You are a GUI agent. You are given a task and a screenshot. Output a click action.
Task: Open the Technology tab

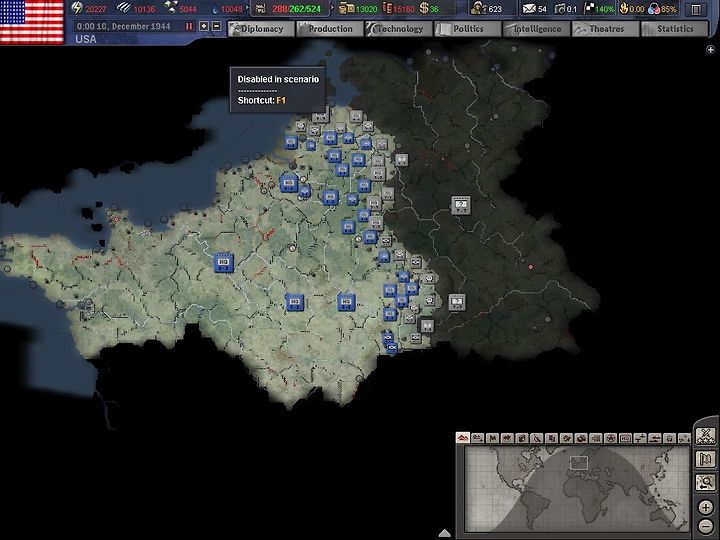[399, 28]
